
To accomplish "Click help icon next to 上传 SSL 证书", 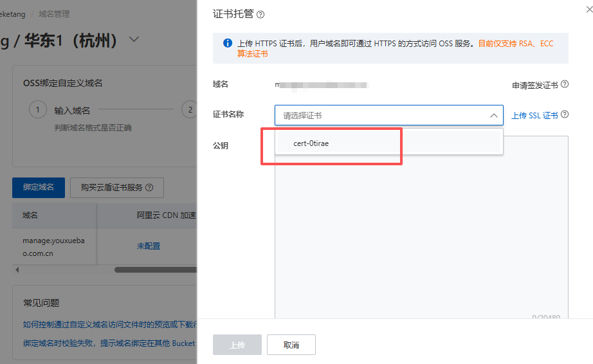I will click(x=565, y=114).
